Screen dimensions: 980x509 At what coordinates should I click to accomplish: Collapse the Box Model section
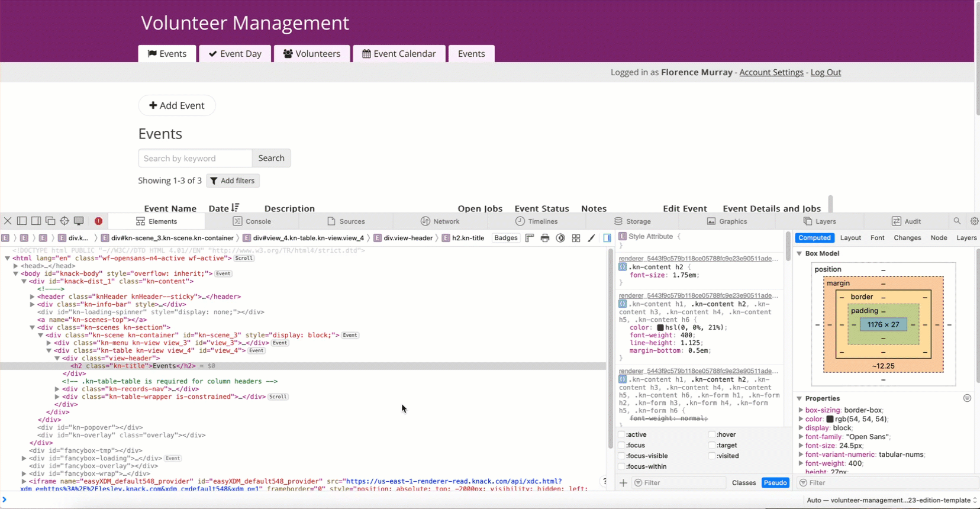click(800, 253)
